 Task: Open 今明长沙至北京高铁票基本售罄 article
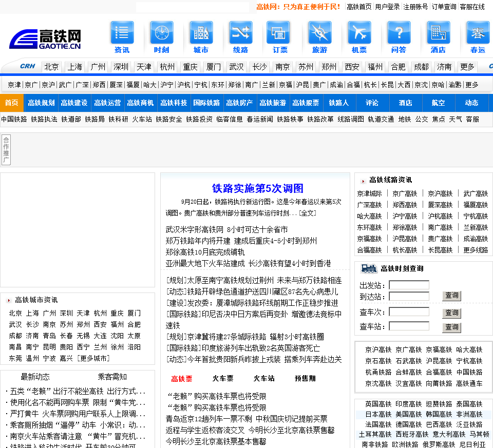point(216,441)
